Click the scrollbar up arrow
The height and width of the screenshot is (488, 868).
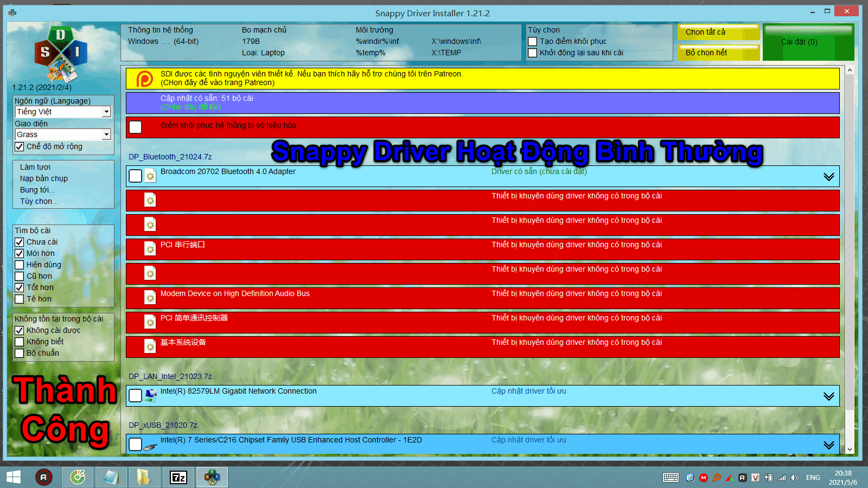pyautogui.click(x=850, y=70)
